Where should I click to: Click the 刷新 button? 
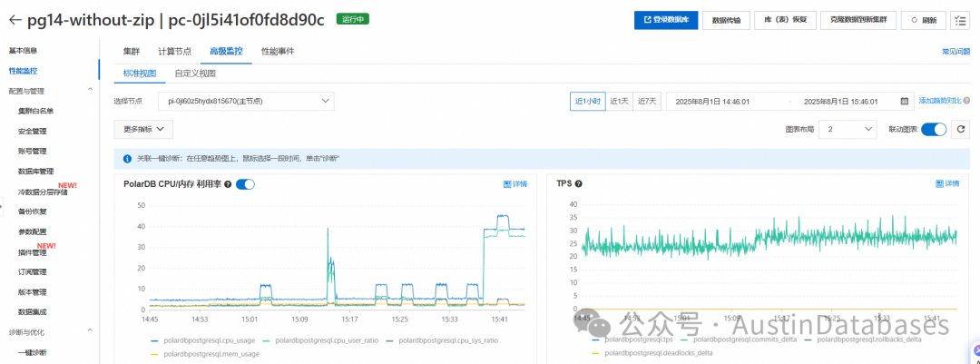(924, 20)
